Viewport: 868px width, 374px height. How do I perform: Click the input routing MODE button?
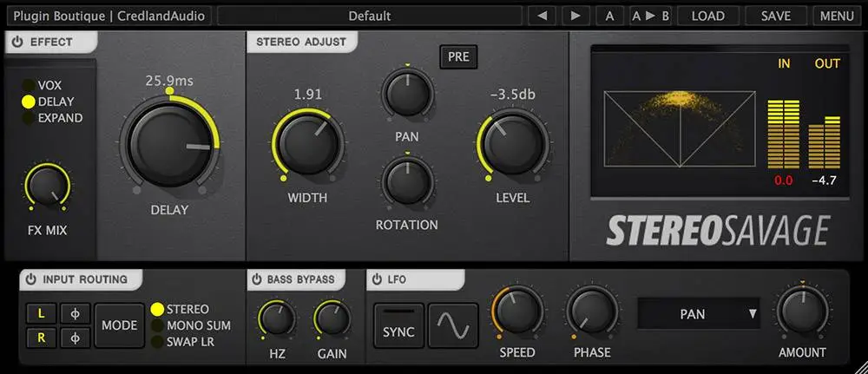(x=120, y=325)
